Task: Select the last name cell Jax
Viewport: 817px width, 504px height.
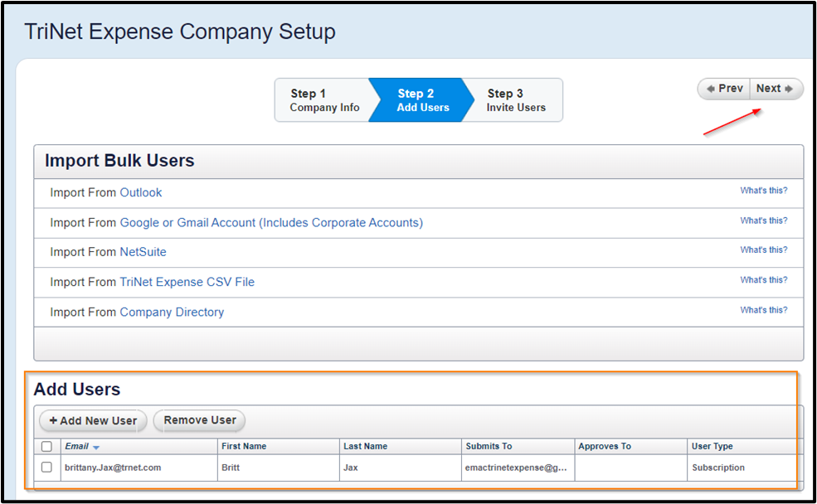Action: tap(400, 468)
